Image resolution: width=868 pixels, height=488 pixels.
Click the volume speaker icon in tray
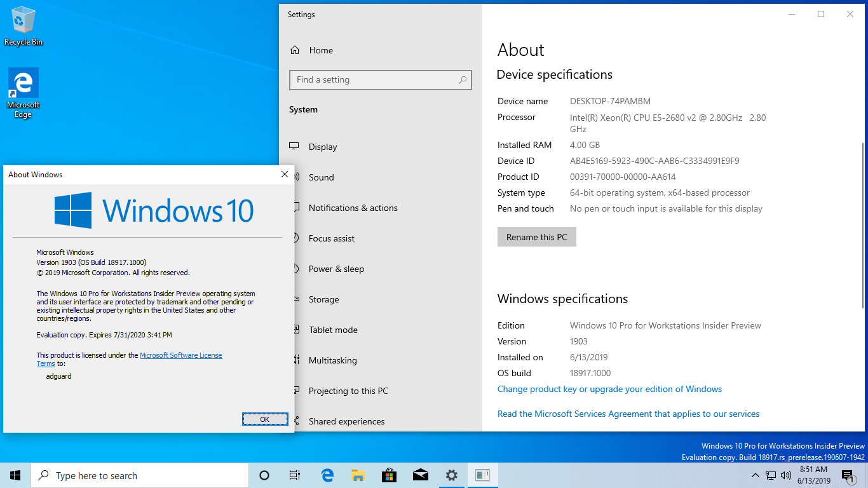point(786,475)
